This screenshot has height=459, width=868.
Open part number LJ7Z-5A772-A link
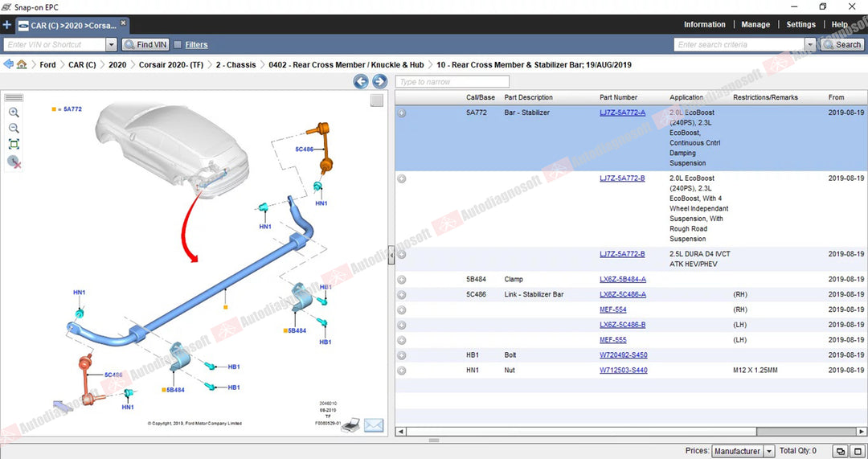pos(622,113)
